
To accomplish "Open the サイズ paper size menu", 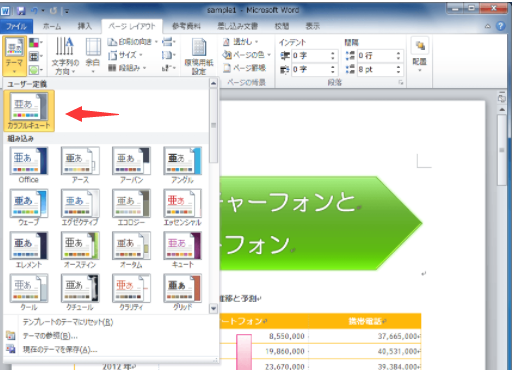I will (125, 55).
